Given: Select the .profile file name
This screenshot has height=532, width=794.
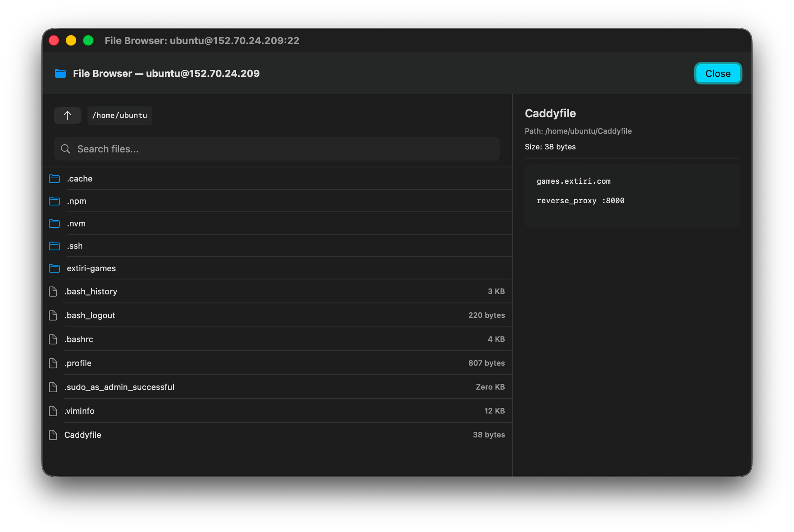Looking at the screenshot, I should tap(78, 363).
